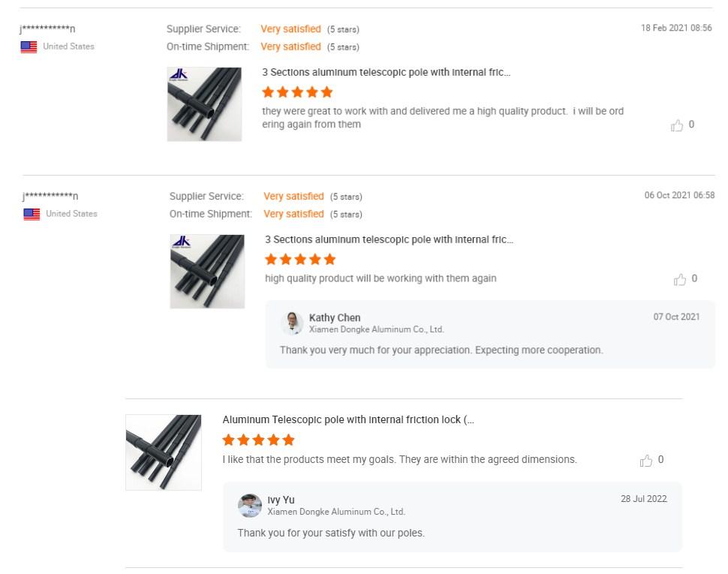The image size is (728, 574).
Task: Open second review's pole product thumbnail
Action: 207,272
